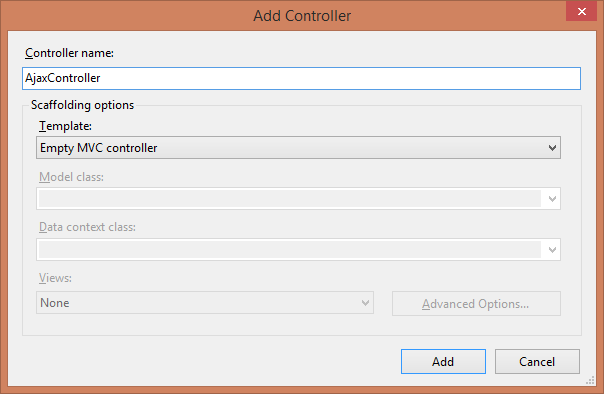Screen dimensions: 604x394
Task: Dismiss dialog using the Cancel button
Action: click(x=537, y=362)
